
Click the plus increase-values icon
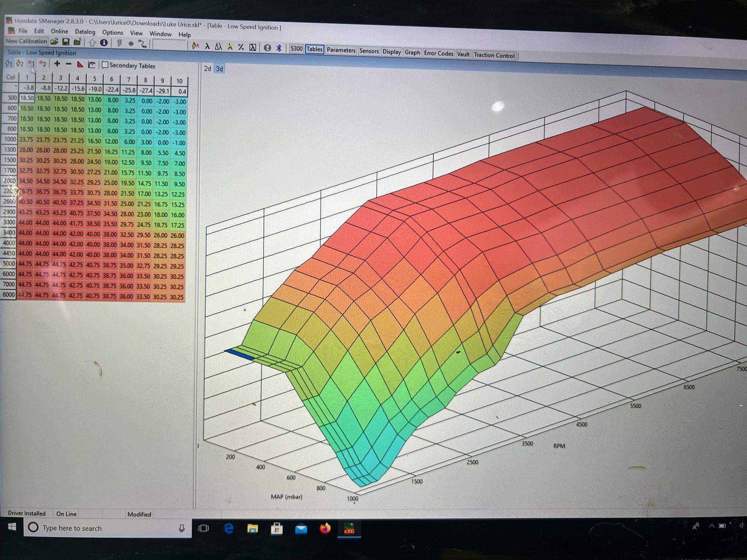pyautogui.click(x=57, y=64)
